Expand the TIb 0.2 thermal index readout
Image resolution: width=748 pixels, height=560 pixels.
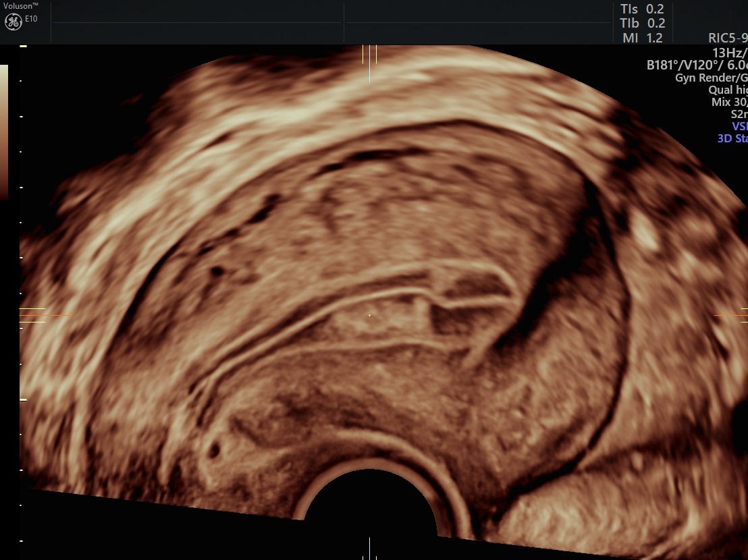(x=641, y=23)
